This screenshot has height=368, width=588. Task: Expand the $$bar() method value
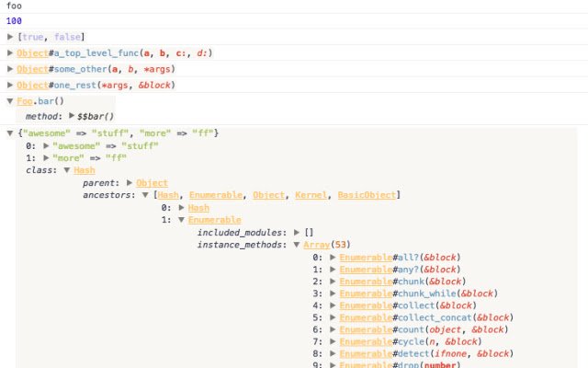click(x=72, y=116)
